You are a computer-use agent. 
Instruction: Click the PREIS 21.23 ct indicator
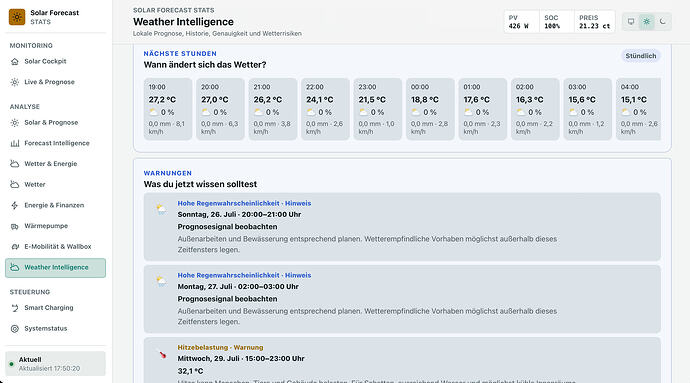[595, 22]
